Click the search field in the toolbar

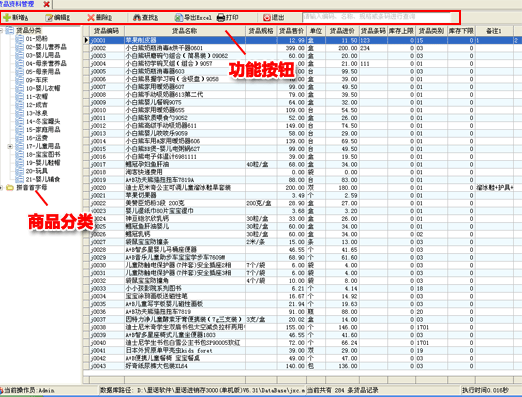(376, 17)
